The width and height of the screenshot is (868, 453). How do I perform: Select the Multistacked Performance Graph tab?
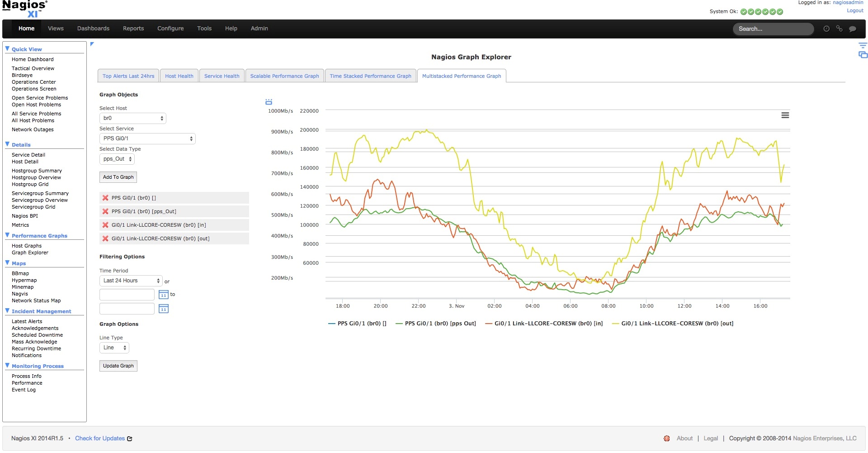click(462, 76)
